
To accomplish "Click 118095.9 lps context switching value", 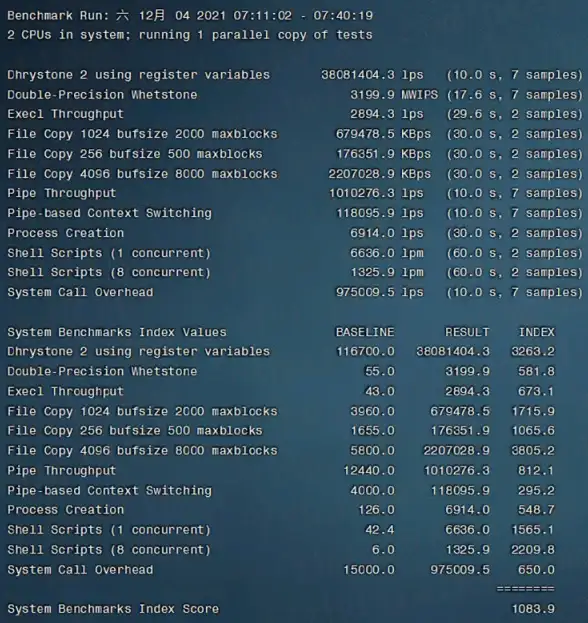I will [x=379, y=213].
